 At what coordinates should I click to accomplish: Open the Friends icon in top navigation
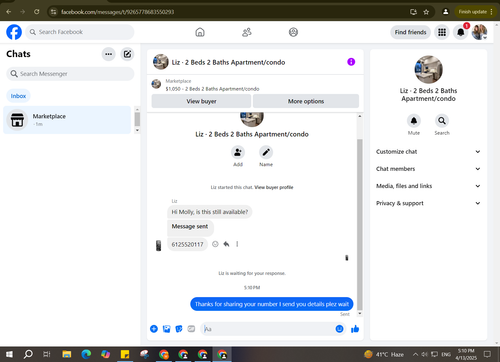[247, 32]
